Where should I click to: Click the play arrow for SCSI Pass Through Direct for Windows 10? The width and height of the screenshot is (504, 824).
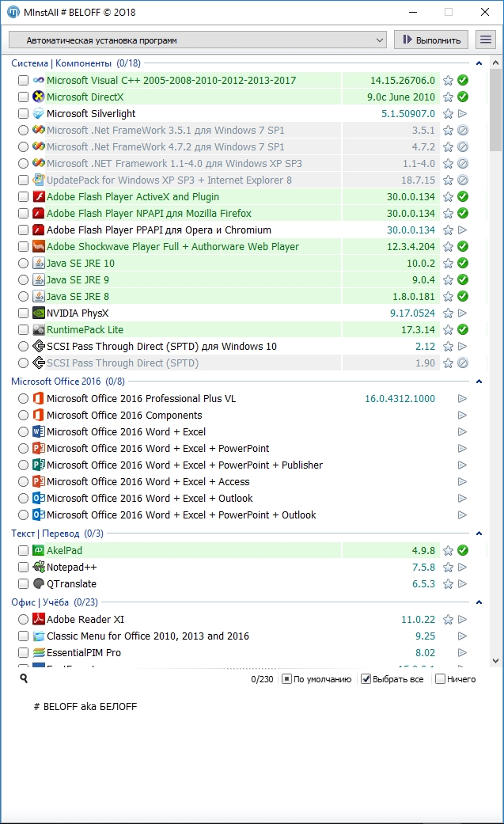coord(463,347)
